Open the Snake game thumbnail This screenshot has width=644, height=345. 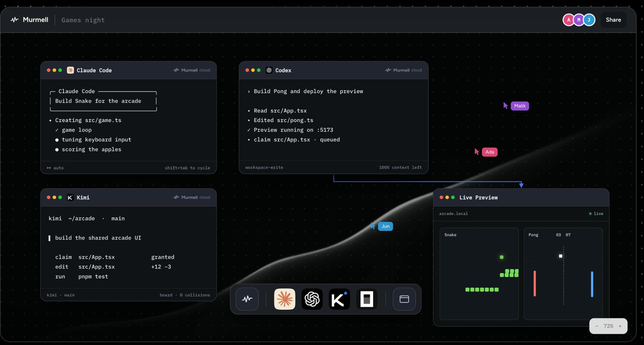pos(479,274)
